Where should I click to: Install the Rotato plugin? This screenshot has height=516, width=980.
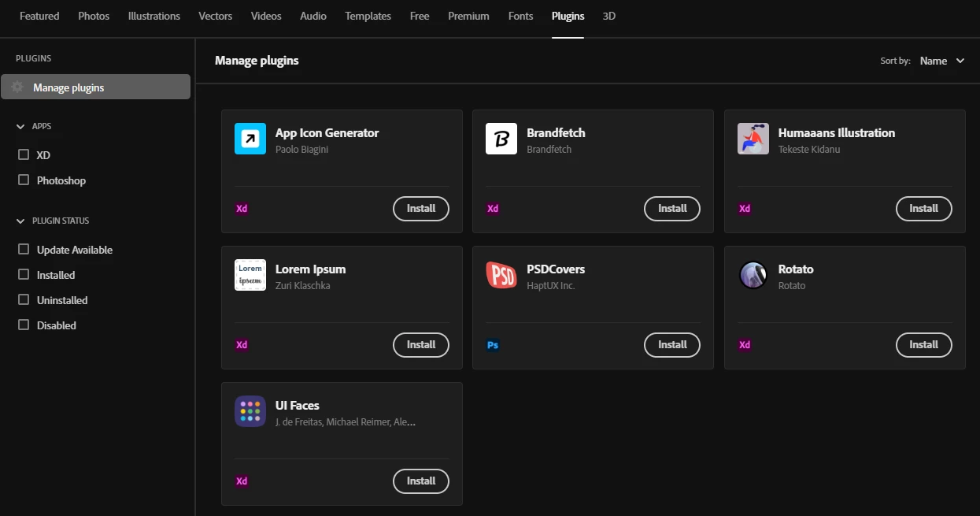[x=924, y=345]
